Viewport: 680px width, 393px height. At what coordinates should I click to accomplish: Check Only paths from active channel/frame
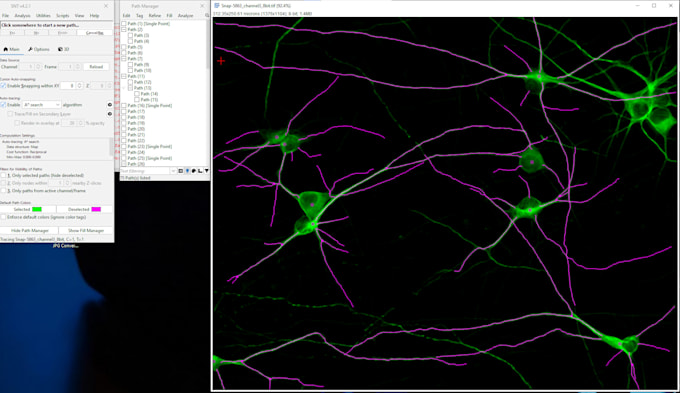3,191
